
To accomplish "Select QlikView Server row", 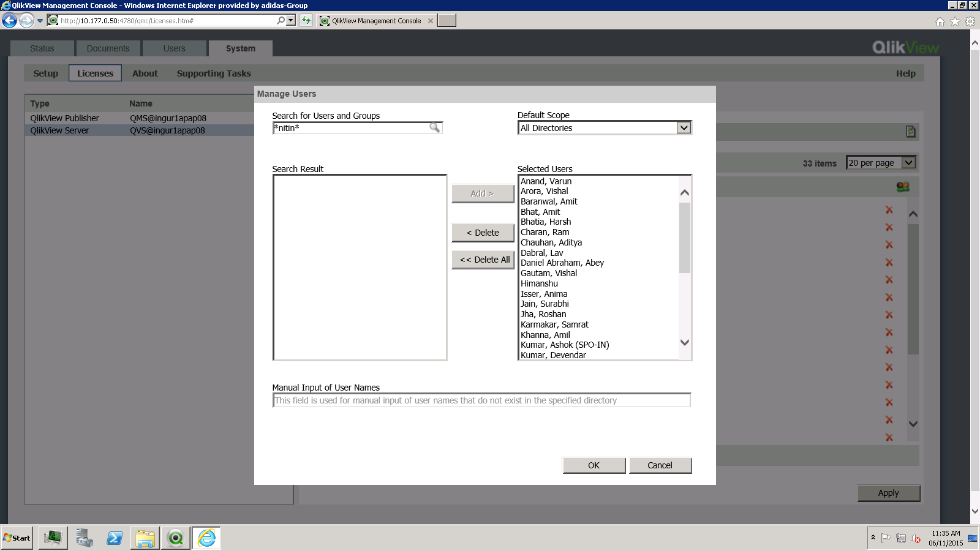I will coord(140,130).
